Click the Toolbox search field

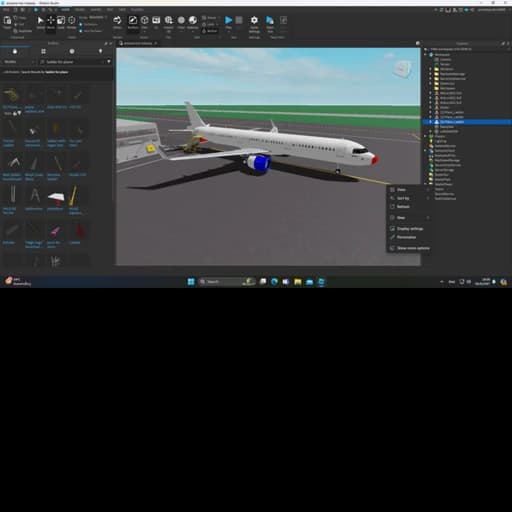coord(73,62)
